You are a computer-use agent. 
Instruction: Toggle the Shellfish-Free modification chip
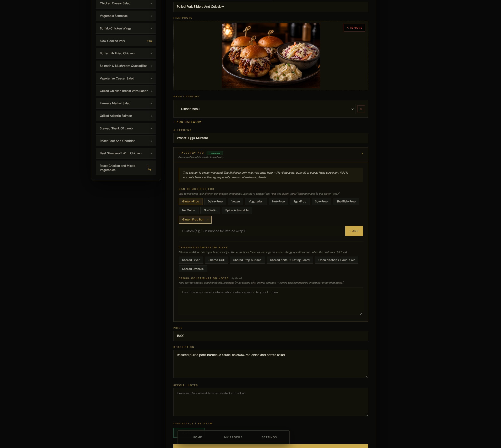346,202
